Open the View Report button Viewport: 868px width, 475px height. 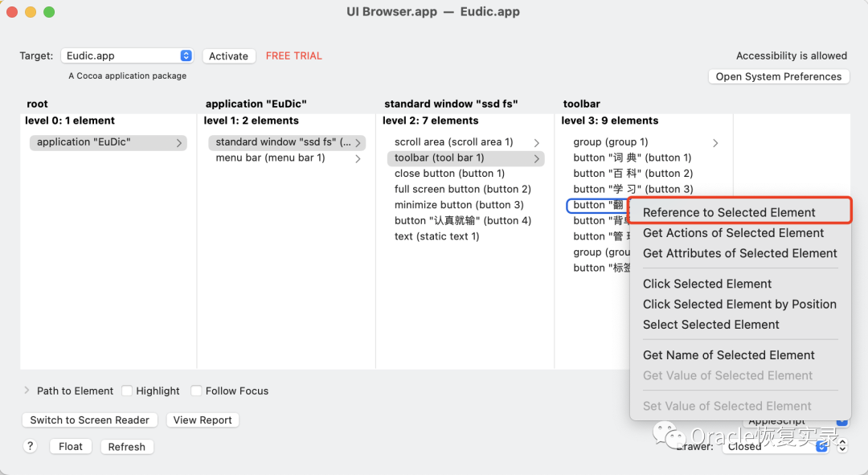[203, 420]
